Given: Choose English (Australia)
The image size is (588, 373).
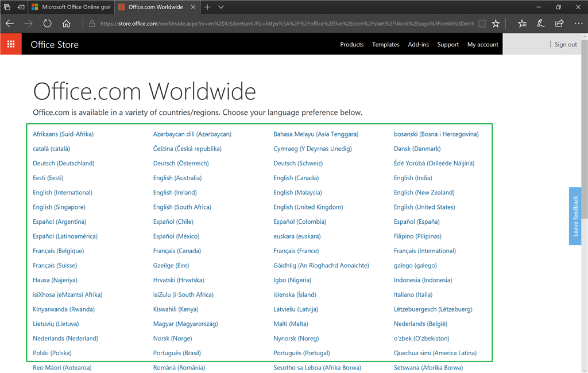Looking at the screenshot, I should (177, 178).
